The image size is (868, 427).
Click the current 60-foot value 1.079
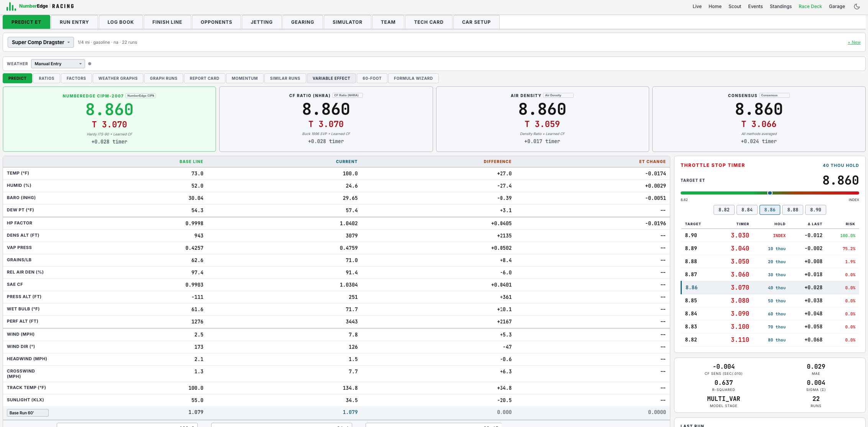click(x=350, y=412)
